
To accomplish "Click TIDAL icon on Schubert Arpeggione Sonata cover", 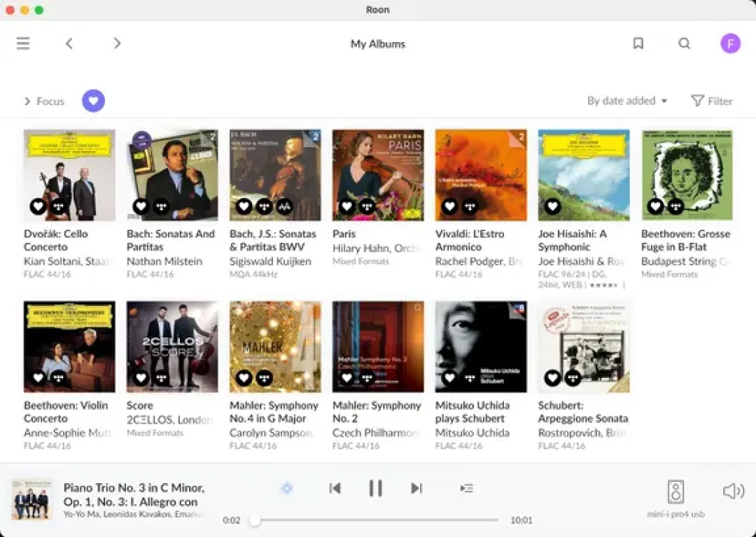I will coord(573,378).
